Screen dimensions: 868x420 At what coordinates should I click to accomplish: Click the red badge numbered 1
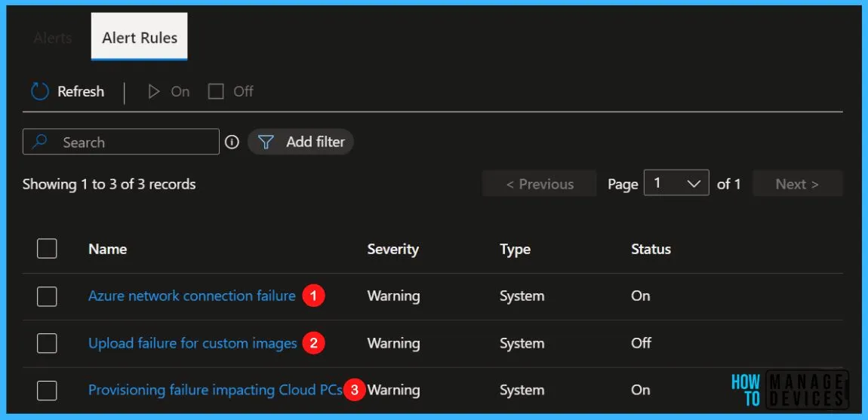[x=312, y=296]
